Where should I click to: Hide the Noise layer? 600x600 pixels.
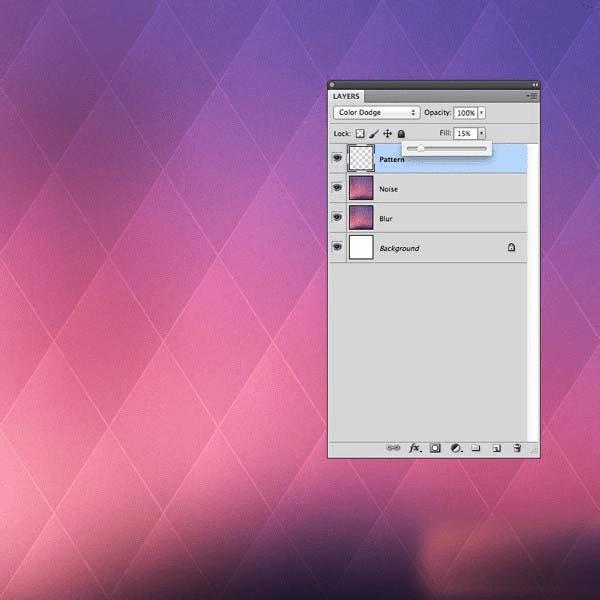coord(337,188)
